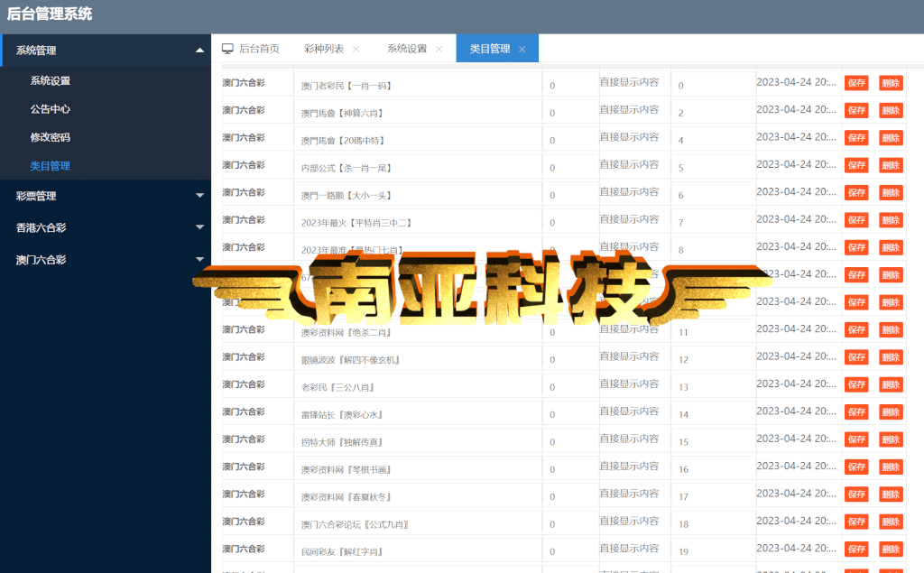Image resolution: width=924 pixels, height=573 pixels.
Task: Delete the 澳門馬會【20碼中特】 row
Action: (891, 138)
